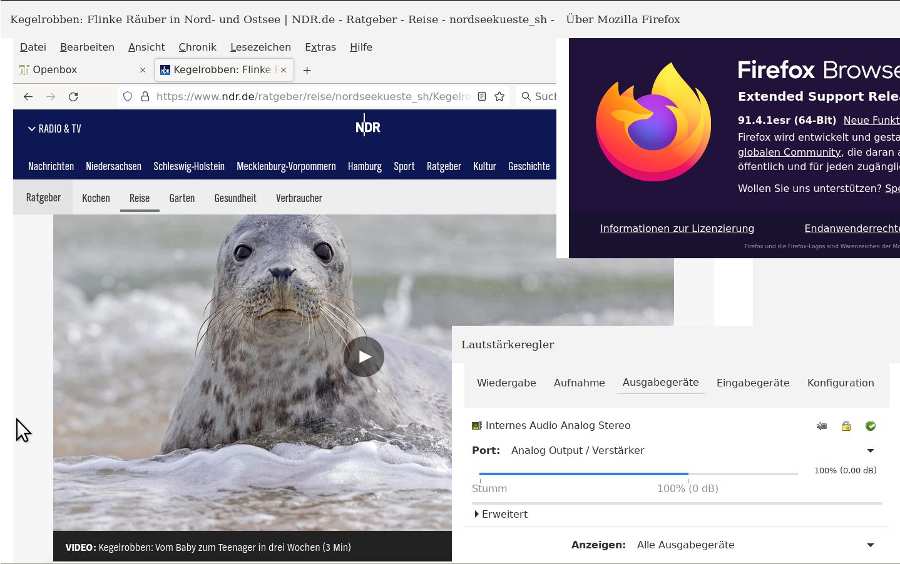Open the tracking protection shield icon
The width and height of the screenshot is (900, 564).
[x=127, y=97]
